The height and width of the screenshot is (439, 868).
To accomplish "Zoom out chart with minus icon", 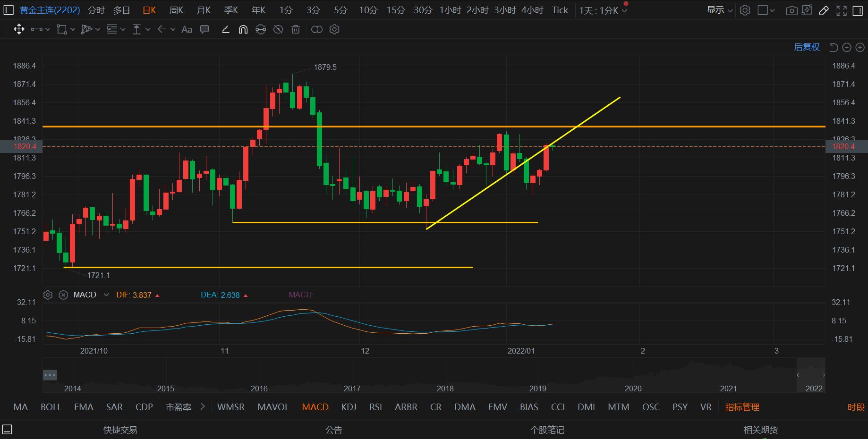I will [x=847, y=47].
